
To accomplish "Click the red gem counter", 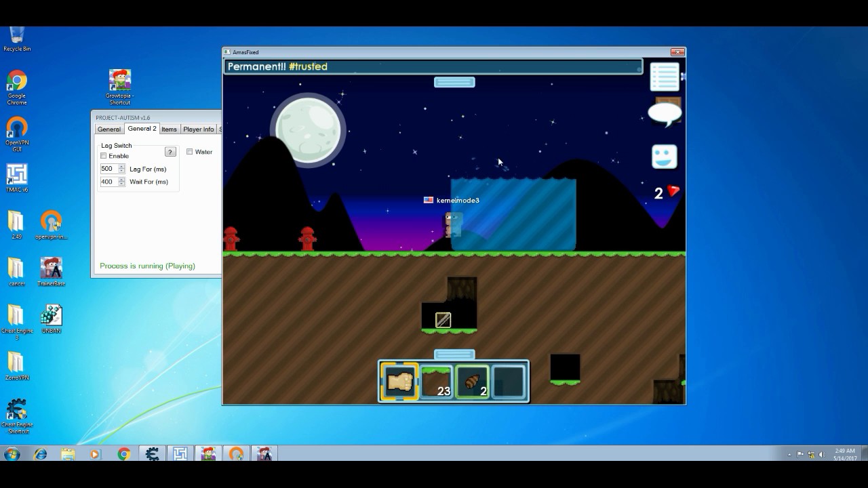I will [x=667, y=192].
